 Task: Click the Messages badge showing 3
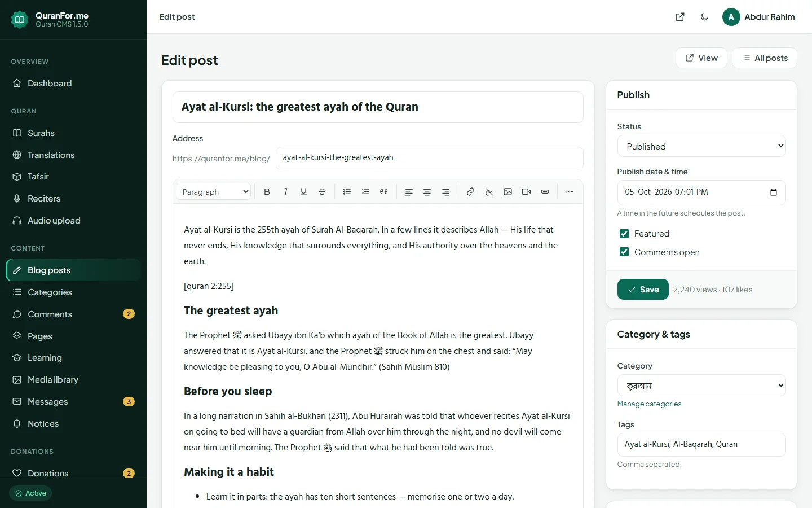point(129,402)
